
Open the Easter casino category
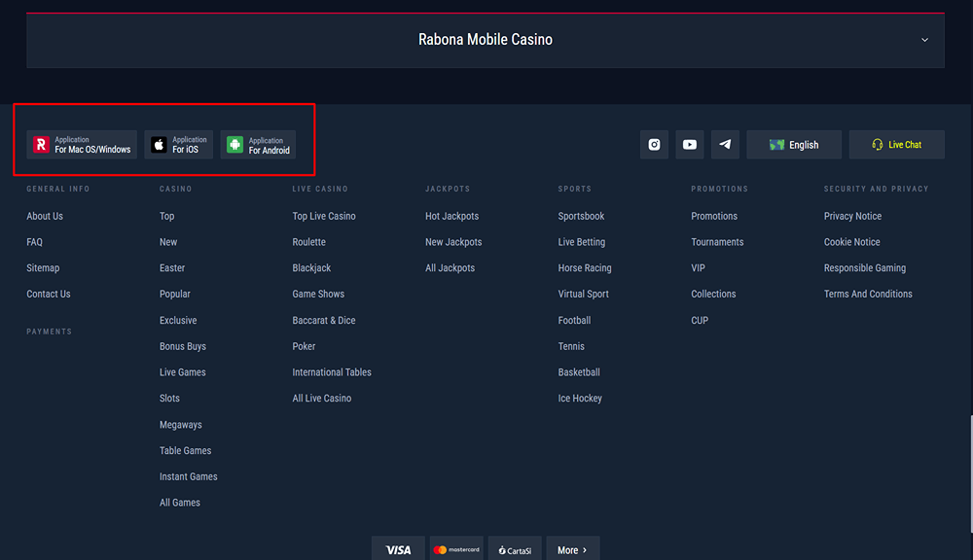point(172,268)
